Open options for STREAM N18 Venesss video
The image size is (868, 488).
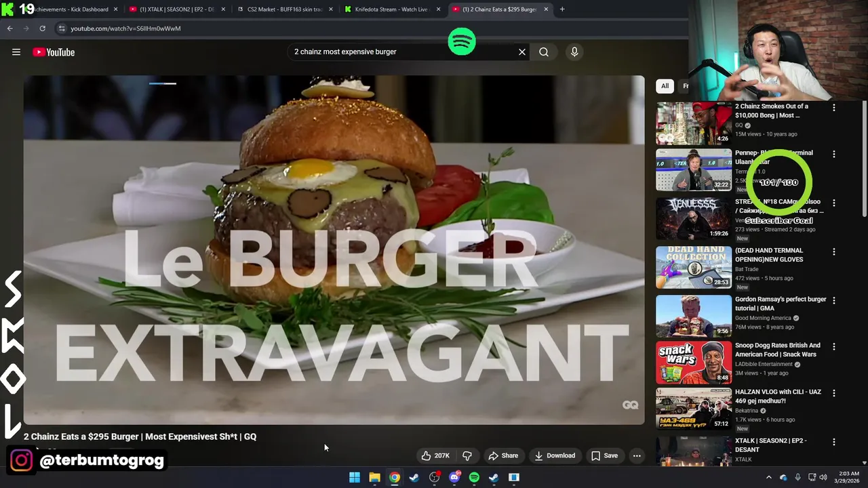click(834, 203)
